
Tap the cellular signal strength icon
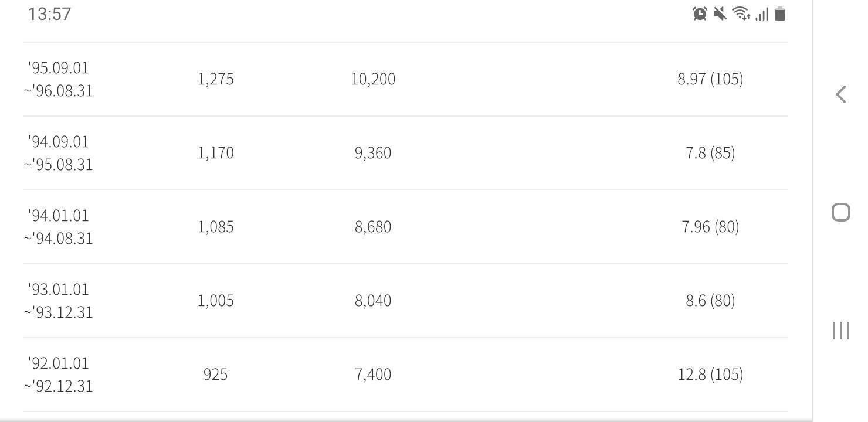762,13
